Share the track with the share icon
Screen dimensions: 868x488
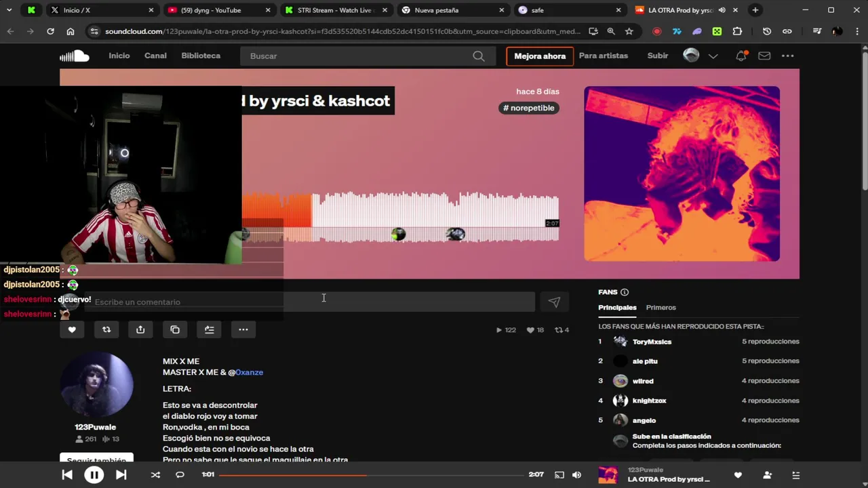(x=140, y=329)
